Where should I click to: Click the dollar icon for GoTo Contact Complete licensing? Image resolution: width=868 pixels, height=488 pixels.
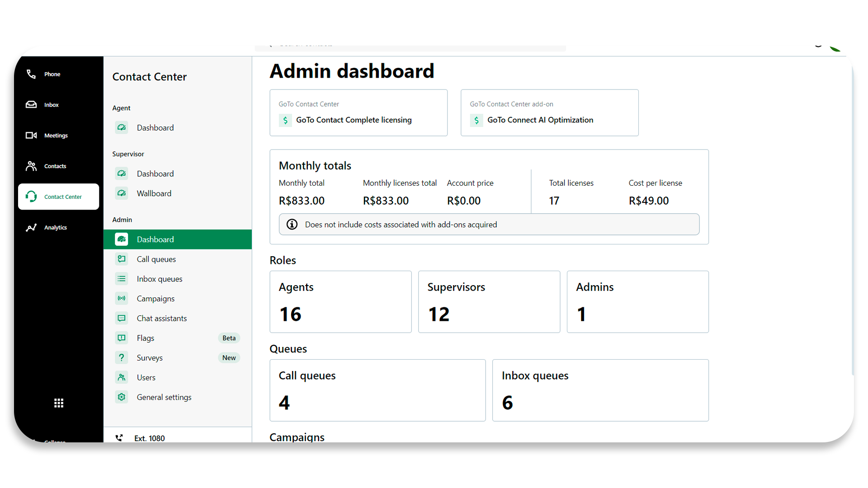tap(285, 120)
